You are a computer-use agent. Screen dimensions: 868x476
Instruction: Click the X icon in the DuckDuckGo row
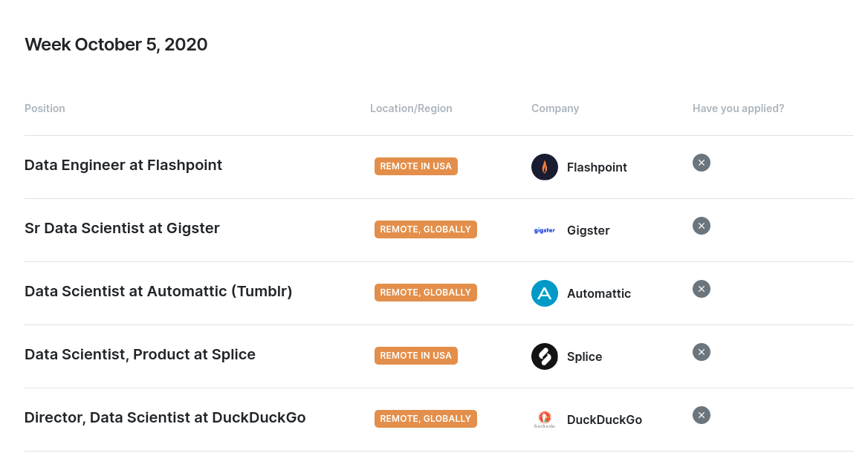click(x=701, y=415)
